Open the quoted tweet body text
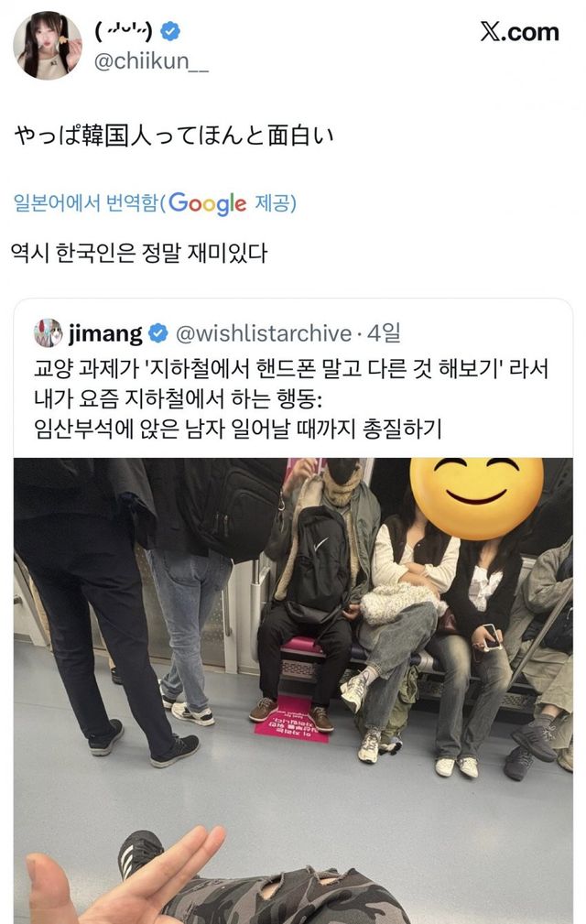 291,398
